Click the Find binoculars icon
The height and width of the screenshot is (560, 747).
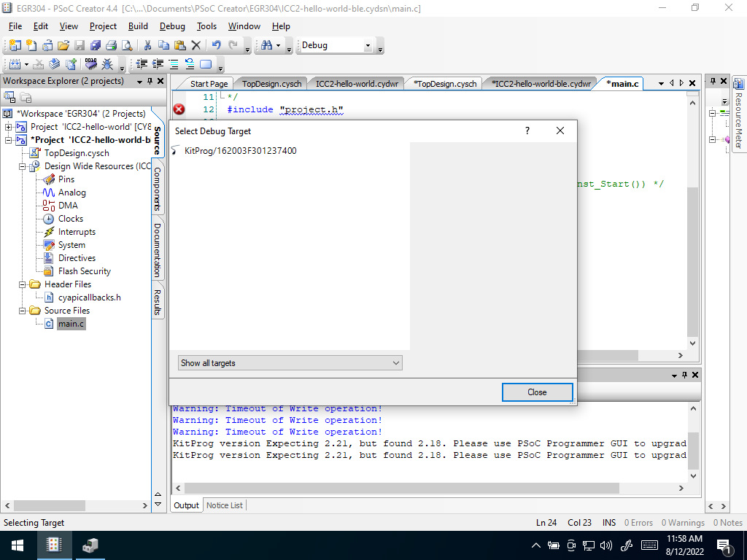coord(267,45)
